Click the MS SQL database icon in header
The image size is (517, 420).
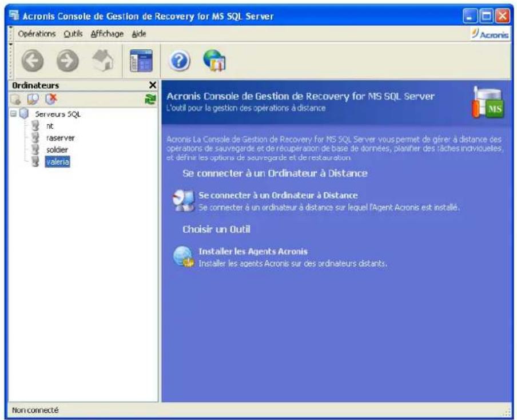click(488, 102)
